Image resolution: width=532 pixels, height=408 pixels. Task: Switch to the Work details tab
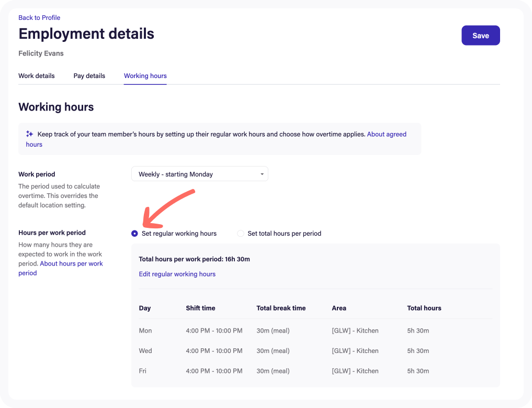tap(36, 75)
